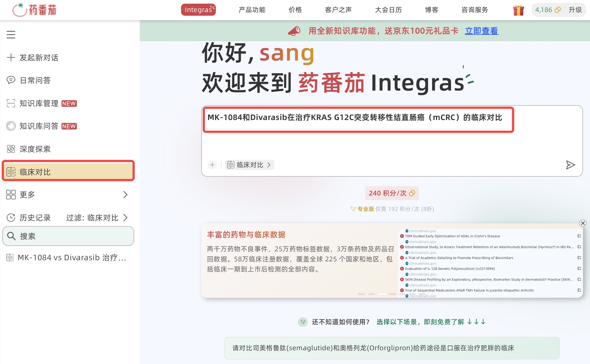This screenshot has height=364, width=590.
Task: Open the 产品功能 nav menu item
Action: pos(252,10)
